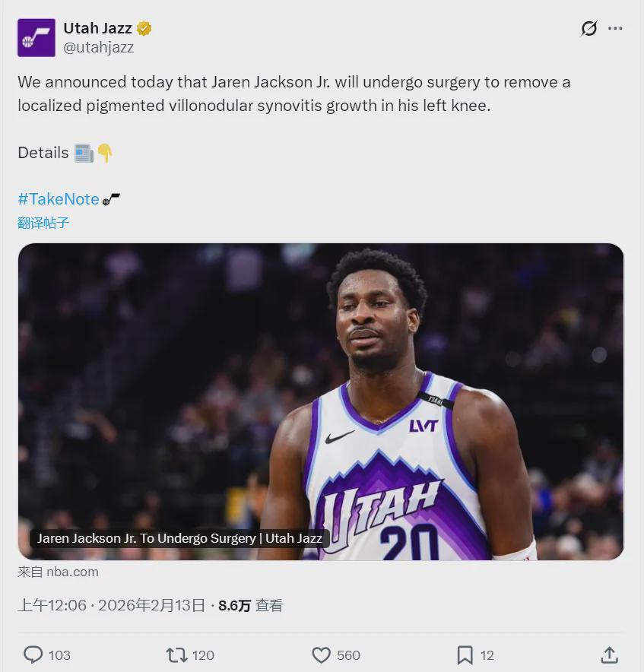The width and height of the screenshot is (644, 672).
Task: Open the Grok explain icon
Action: 588,29
